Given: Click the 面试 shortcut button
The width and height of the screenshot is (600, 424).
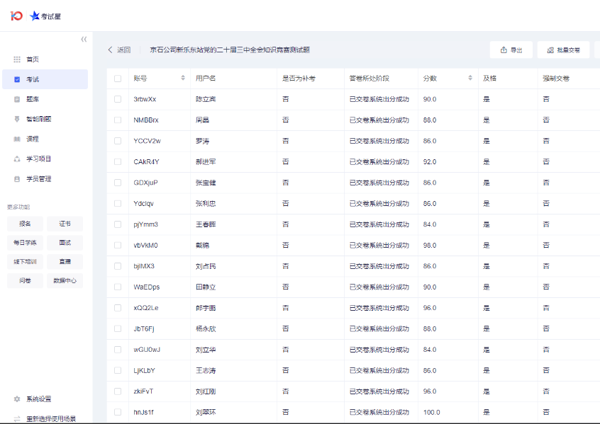Looking at the screenshot, I should click(x=65, y=243).
